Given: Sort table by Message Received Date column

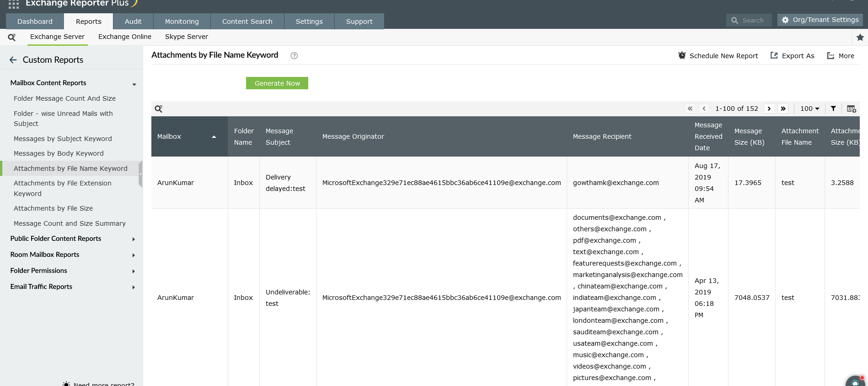Looking at the screenshot, I should click(x=708, y=136).
